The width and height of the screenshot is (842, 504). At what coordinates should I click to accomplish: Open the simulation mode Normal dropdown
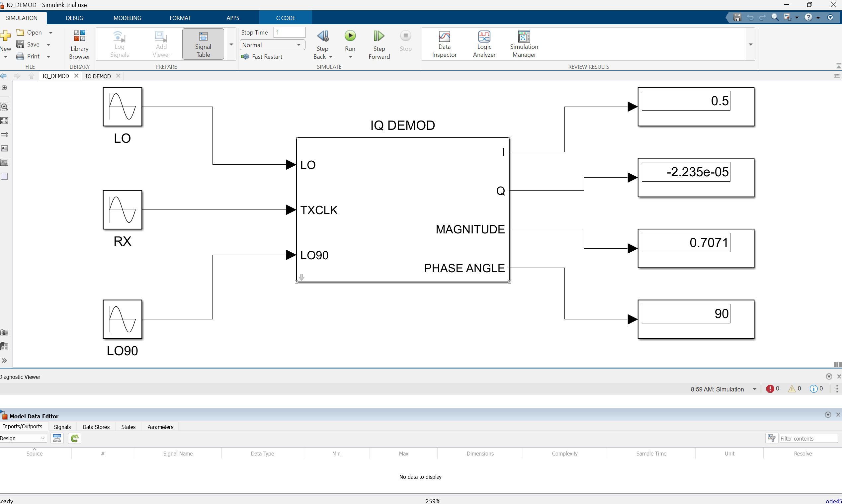click(x=272, y=45)
